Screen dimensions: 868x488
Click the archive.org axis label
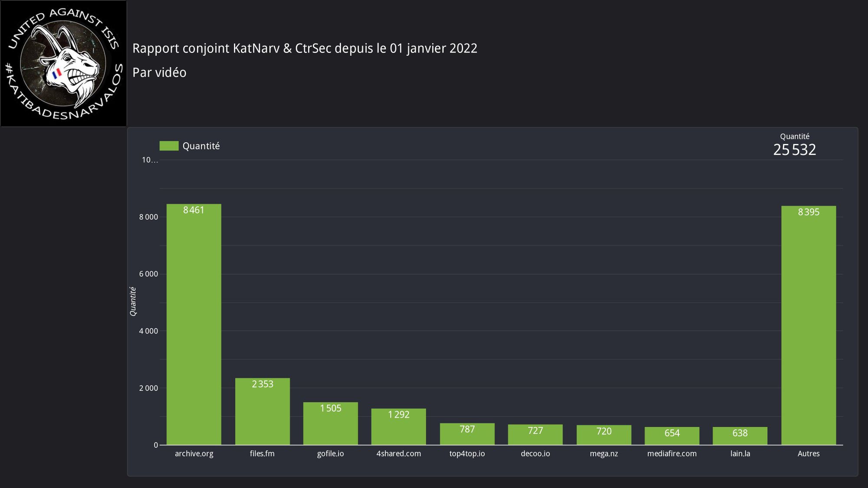point(194,454)
